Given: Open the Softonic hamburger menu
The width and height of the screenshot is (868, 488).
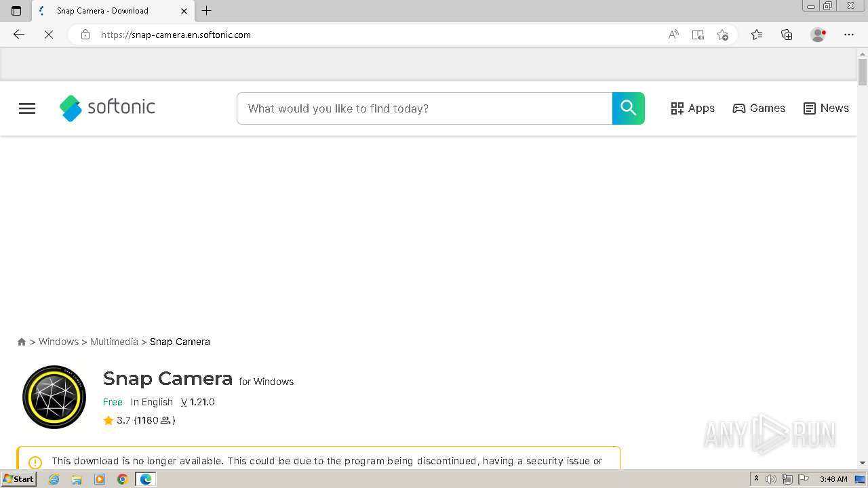Looking at the screenshot, I should (27, 108).
